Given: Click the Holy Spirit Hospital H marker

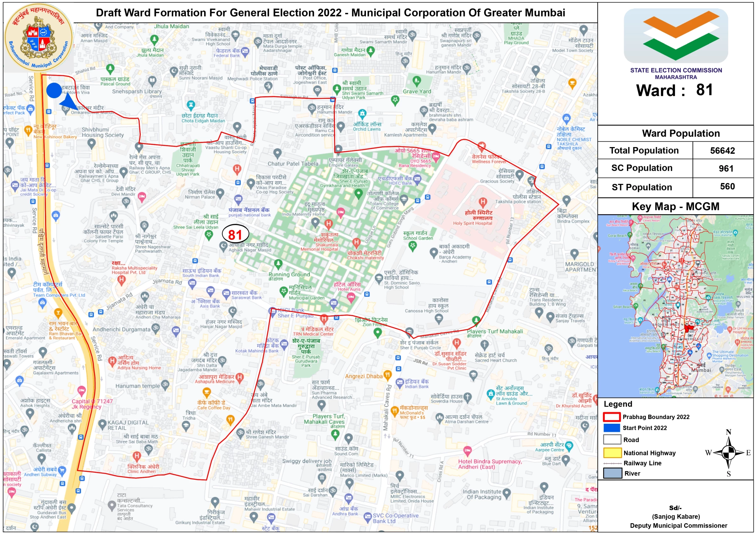Looking at the screenshot, I should coord(483,201).
